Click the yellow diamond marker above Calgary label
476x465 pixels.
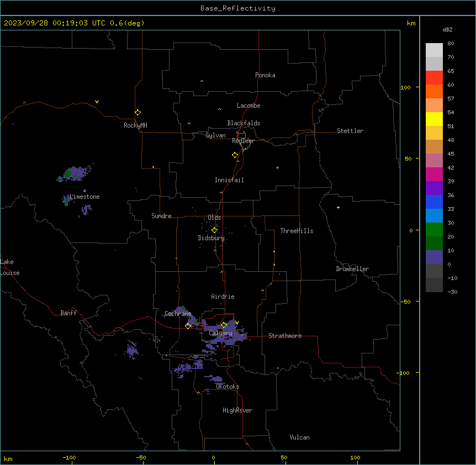(224, 325)
